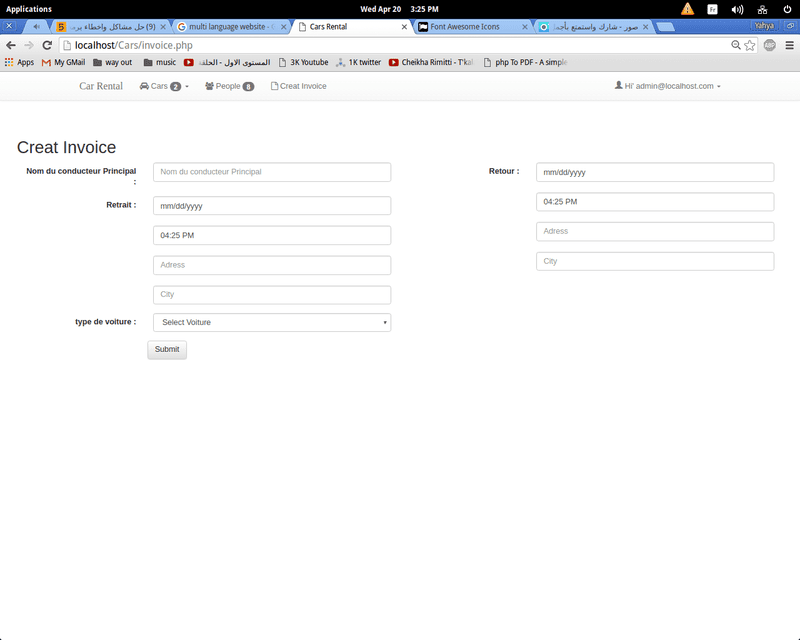Open the Select Voiture dropdown
Image resolution: width=800 pixels, height=640 pixels.
click(x=272, y=323)
